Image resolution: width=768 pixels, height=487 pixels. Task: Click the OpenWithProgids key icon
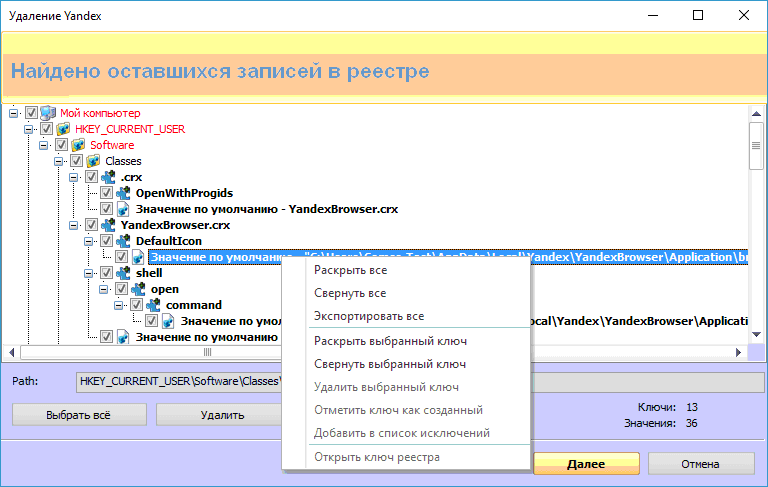(x=123, y=193)
